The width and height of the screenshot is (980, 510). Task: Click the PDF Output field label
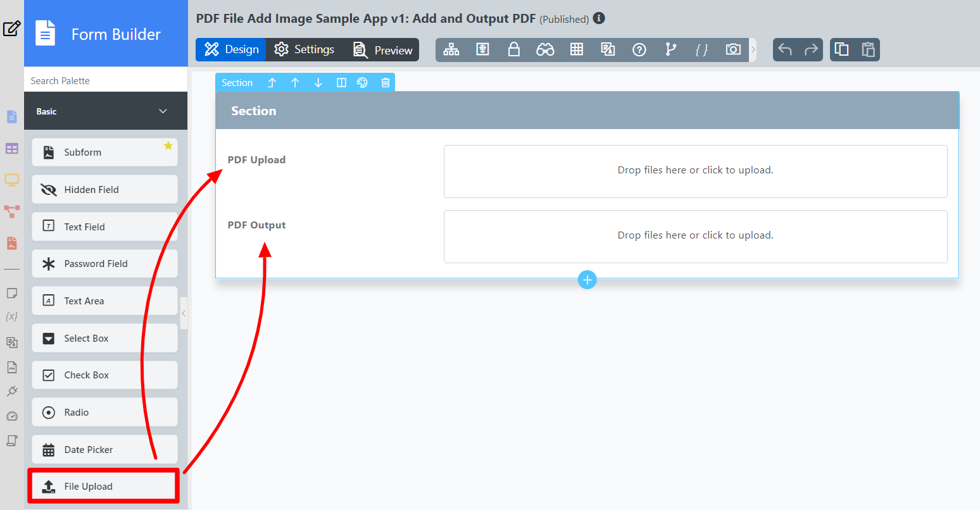tap(256, 225)
